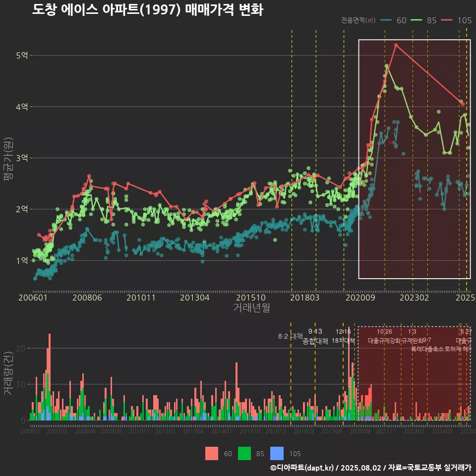476x476 pixels.
Task: Click the '105' label in the top legend
Action: [465, 20]
